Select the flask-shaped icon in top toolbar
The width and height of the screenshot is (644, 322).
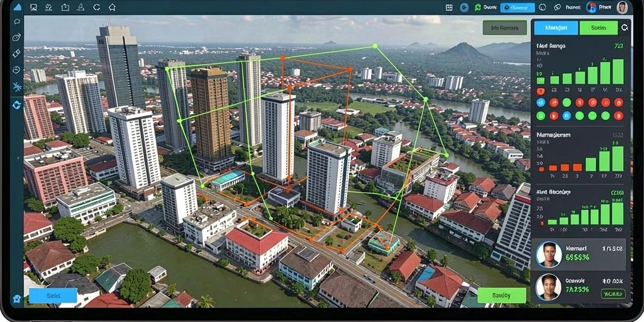tap(81, 7)
